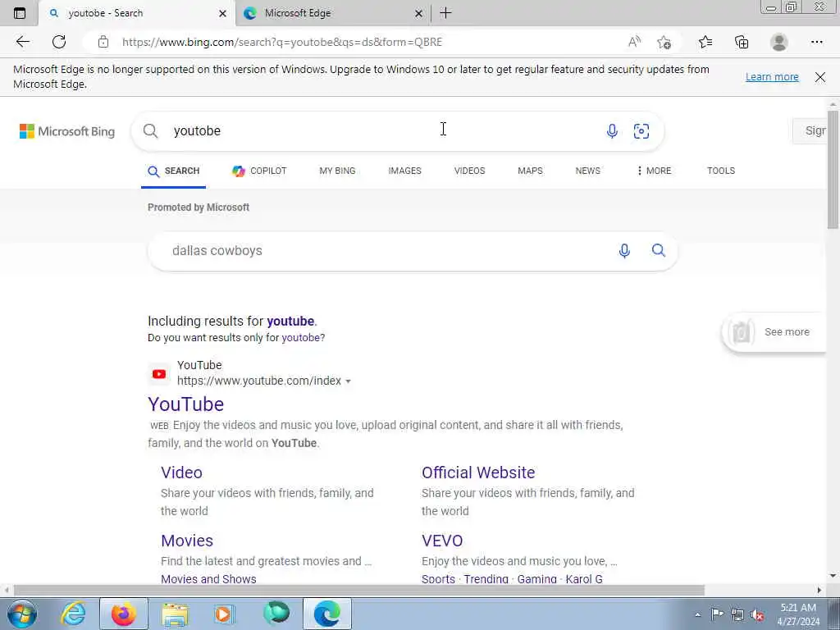Screen dimensions: 840x630
Task: Open the Favorites list icon
Action: click(705, 42)
